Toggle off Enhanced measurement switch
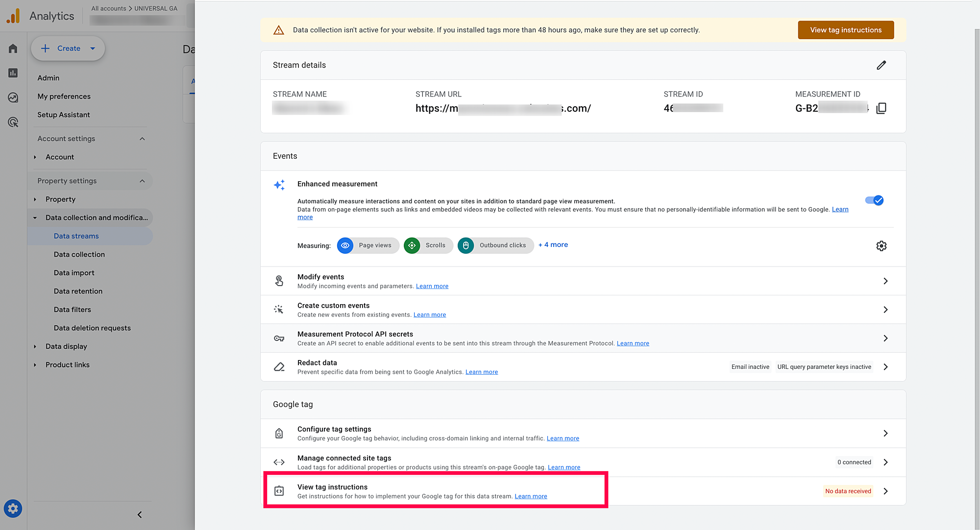This screenshot has height=530, width=980. click(874, 200)
